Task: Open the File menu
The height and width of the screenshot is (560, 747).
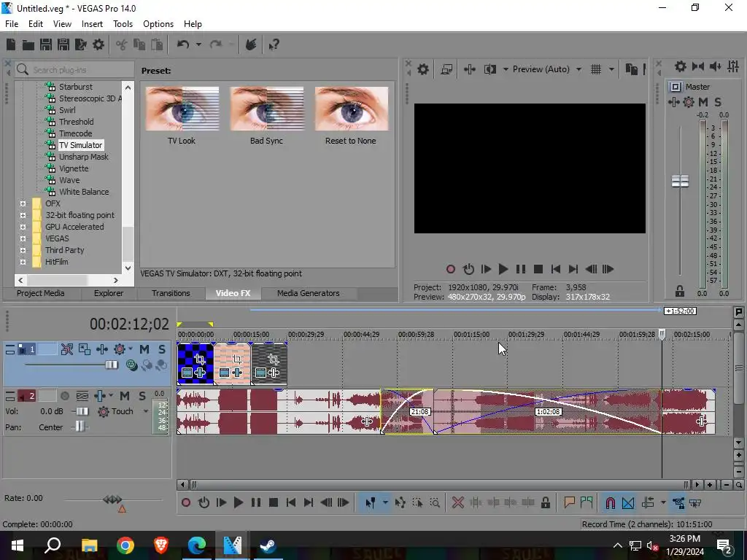Action: click(12, 24)
